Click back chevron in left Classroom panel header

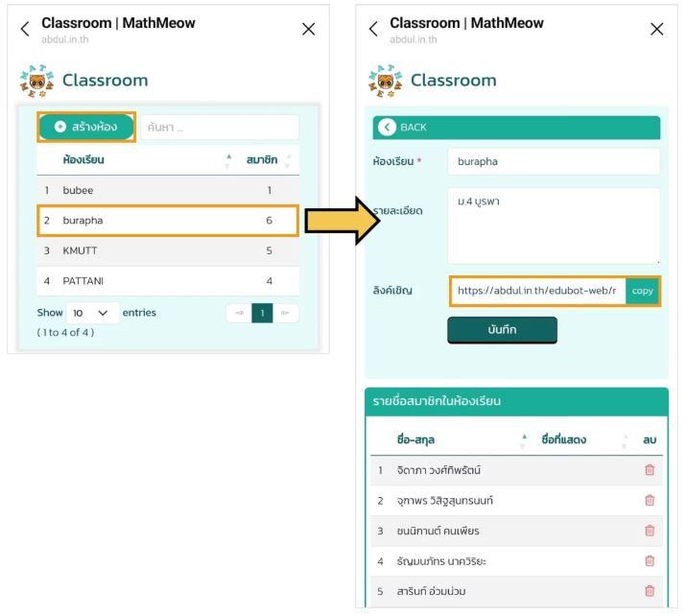click(x=25, y=30)
